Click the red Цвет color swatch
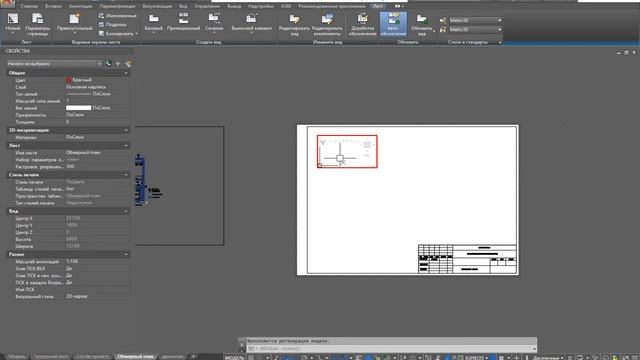Screen dimensions: 640x360 69,80
